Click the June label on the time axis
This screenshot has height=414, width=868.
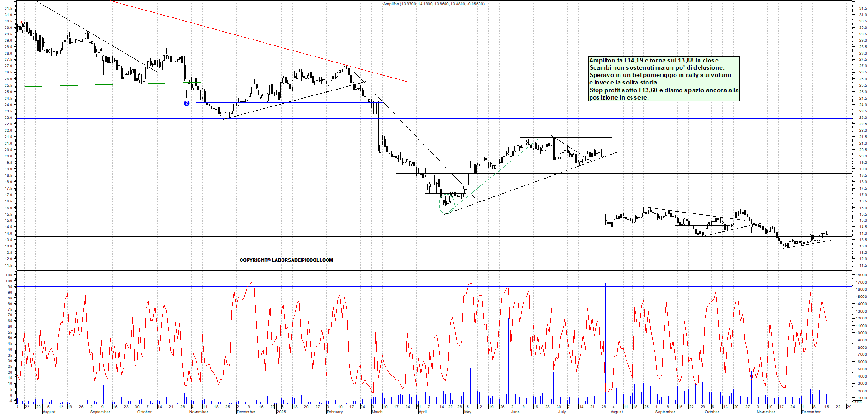tap(515, 412)
